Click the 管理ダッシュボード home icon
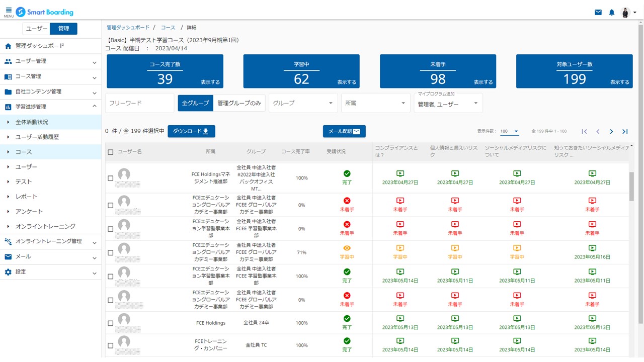This screenshot has width=644, height=362. [8, 46]
